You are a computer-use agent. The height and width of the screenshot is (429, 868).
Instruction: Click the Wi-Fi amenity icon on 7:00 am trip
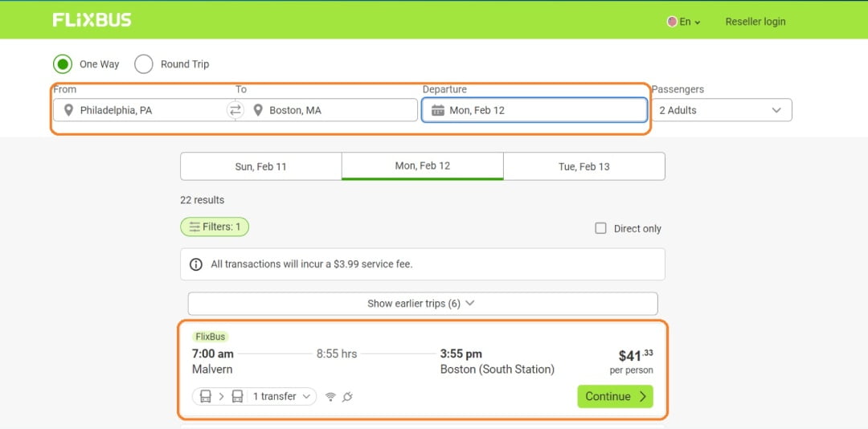(x=330, y=396)
